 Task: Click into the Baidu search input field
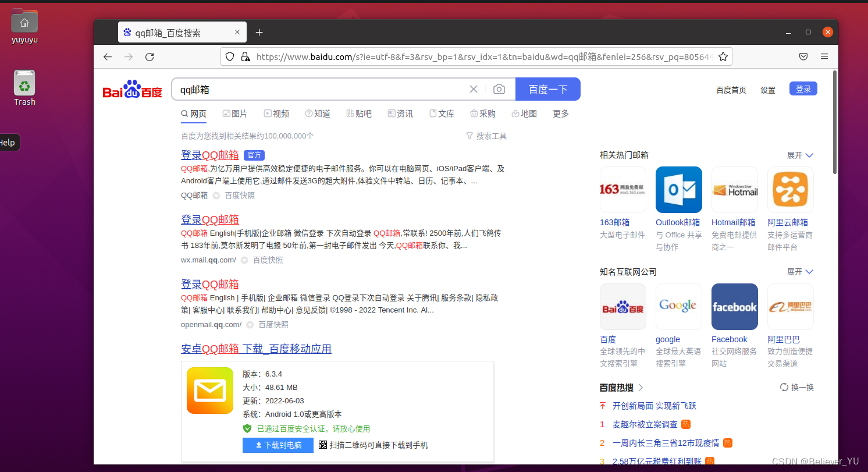[x=320, y=89]
